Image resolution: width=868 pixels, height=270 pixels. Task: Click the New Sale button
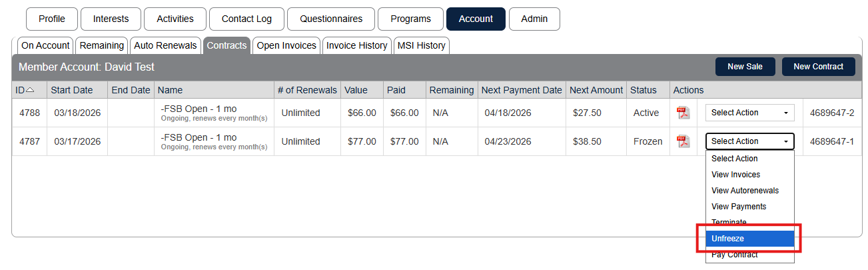(x=745, y=67)
